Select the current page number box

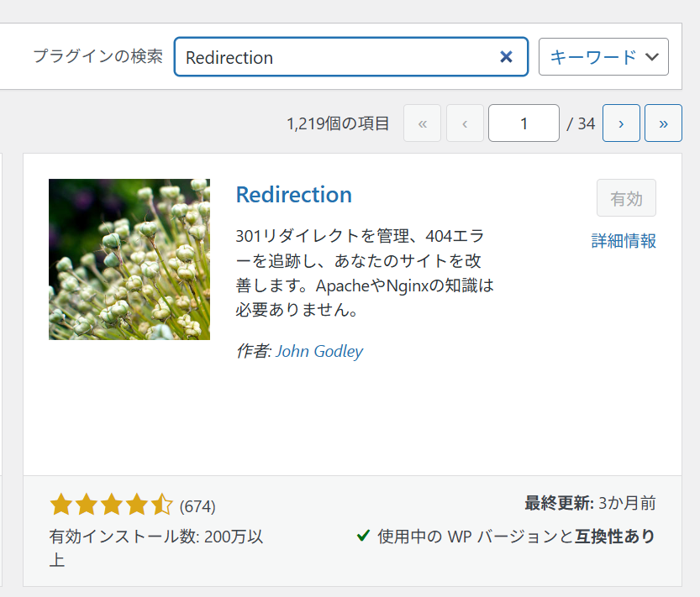pos(524,123)
